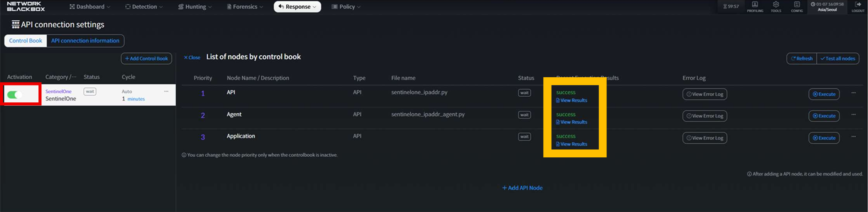Execute the API node in row 1

824,94
